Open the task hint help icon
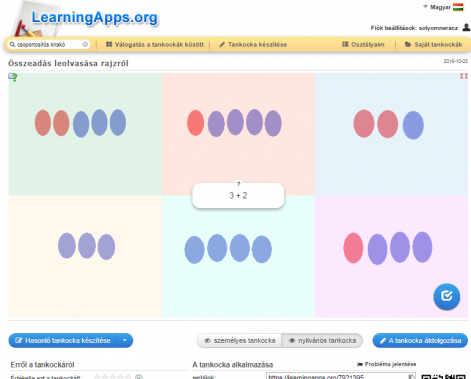Viewport: 471px width, 379px height. tap(13, 77)
